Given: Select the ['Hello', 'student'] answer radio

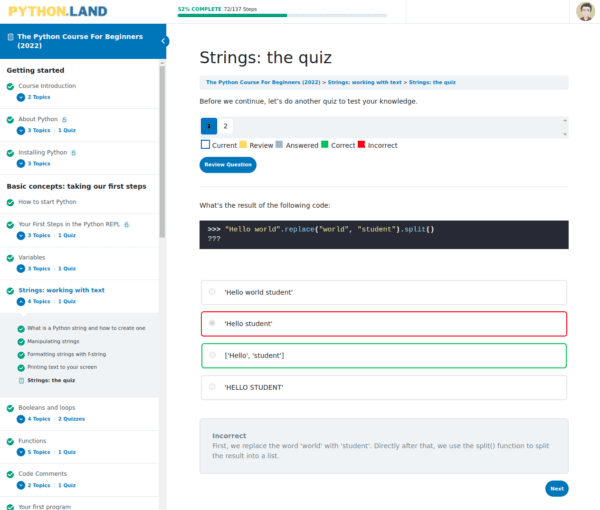Looking at the screenshot, I should [212, 355].
